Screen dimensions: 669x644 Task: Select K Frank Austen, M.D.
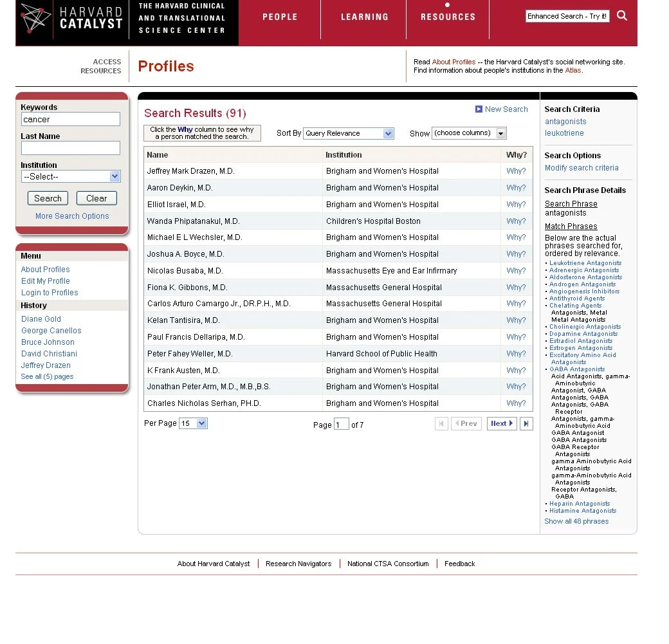pos(183,371)
